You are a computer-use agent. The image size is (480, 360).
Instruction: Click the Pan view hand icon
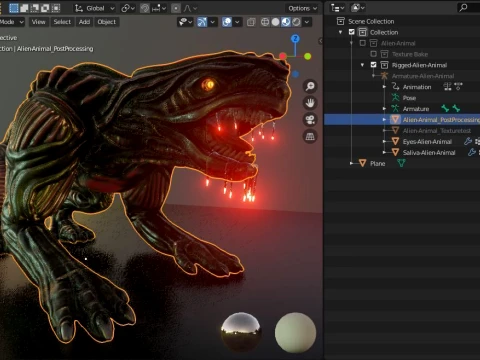(310, 103)
